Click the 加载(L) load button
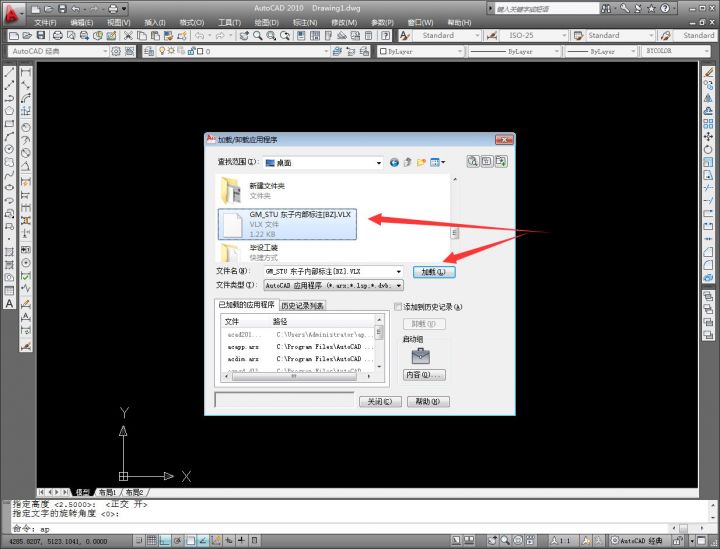Viewport: 720px width, 549px height. coord(434,271)
